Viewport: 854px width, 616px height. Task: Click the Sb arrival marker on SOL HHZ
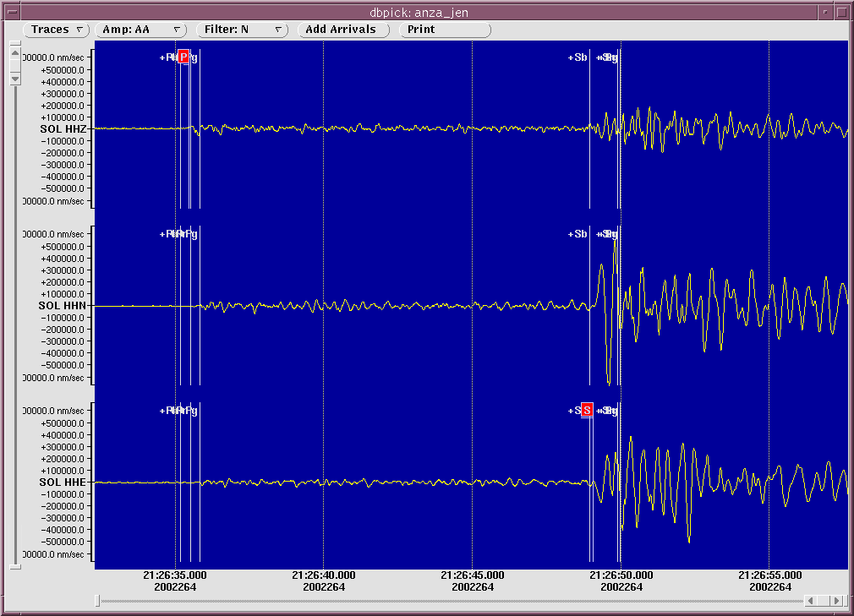pos(578,57)
